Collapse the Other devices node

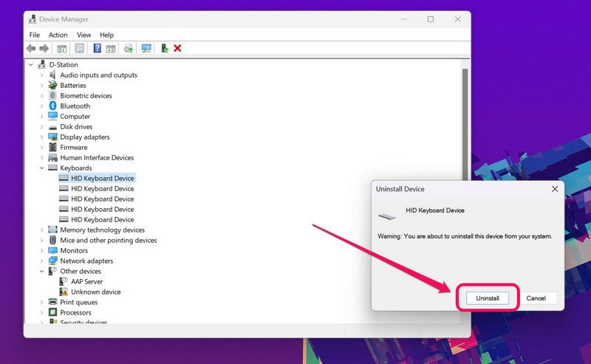pos(41,272)
